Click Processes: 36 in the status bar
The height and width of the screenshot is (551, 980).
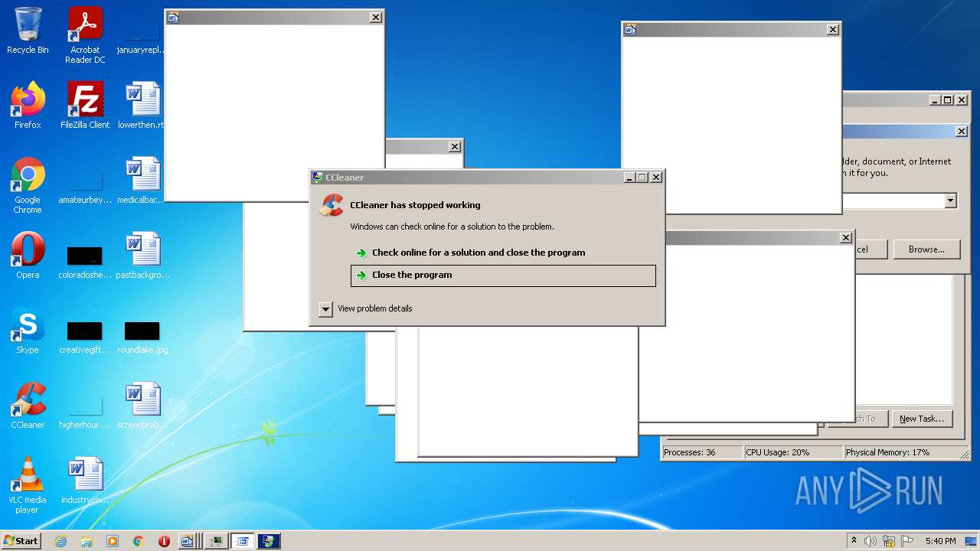point(702,452)
